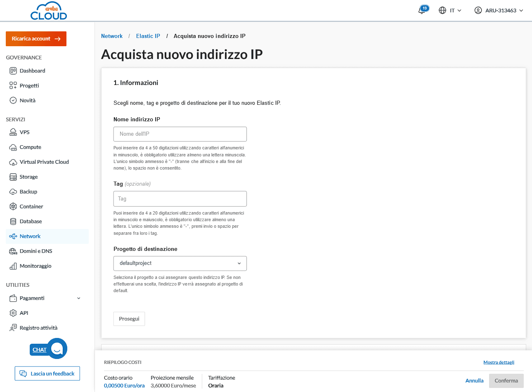Screen dimensions: 532x392
Task: Go to Dashboard in the sidebar
Action: (x=32, y=71)
